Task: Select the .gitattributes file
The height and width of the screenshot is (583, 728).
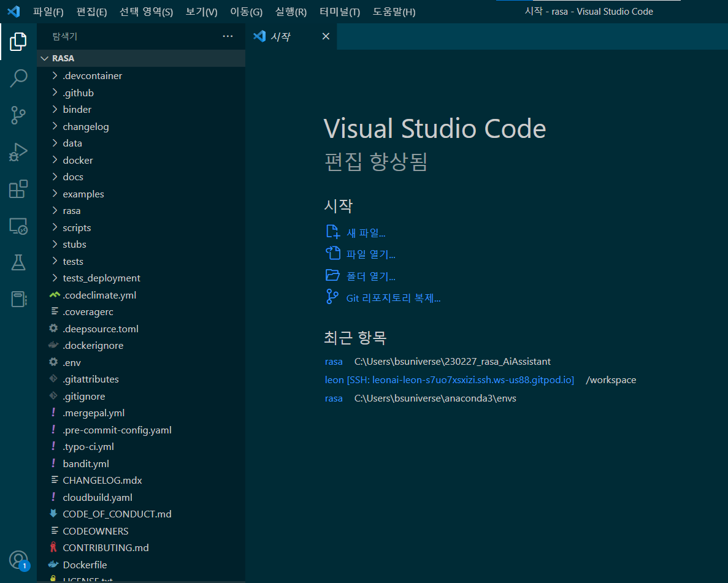Action: click(x=140, y=379)
